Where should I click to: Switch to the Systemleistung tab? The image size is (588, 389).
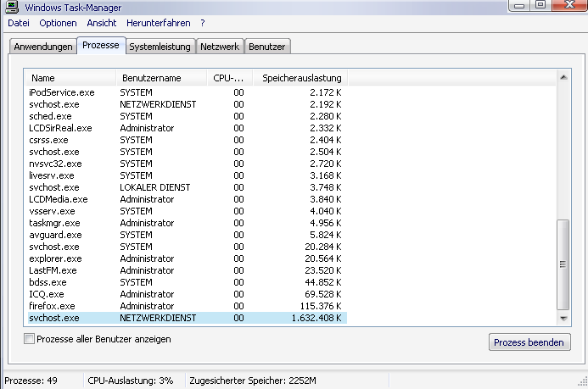point(160,47)
